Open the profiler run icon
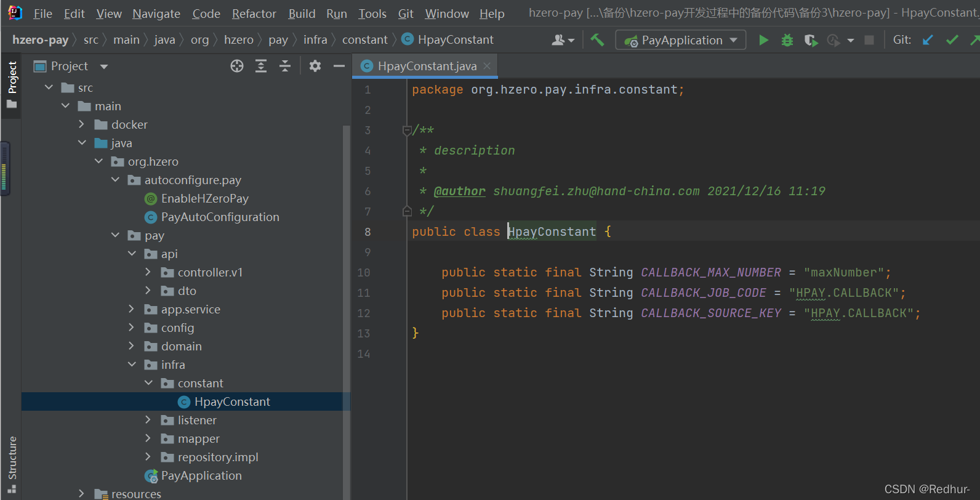 click(x=833, y=40)
